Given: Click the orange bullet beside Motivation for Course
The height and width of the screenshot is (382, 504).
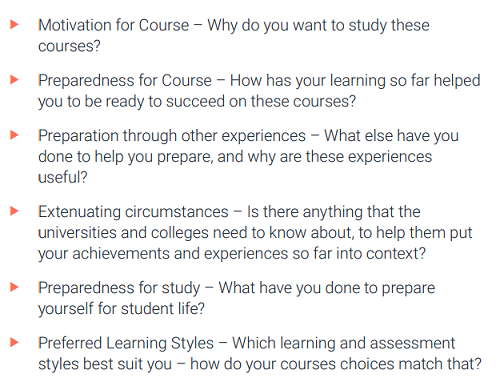Looking at the screenshot, I should tap(14, 24).
